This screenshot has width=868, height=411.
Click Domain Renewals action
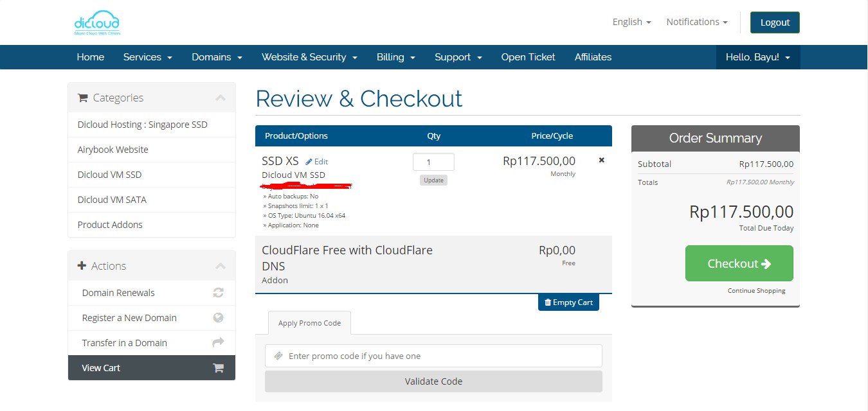click(x=152, y=293)
